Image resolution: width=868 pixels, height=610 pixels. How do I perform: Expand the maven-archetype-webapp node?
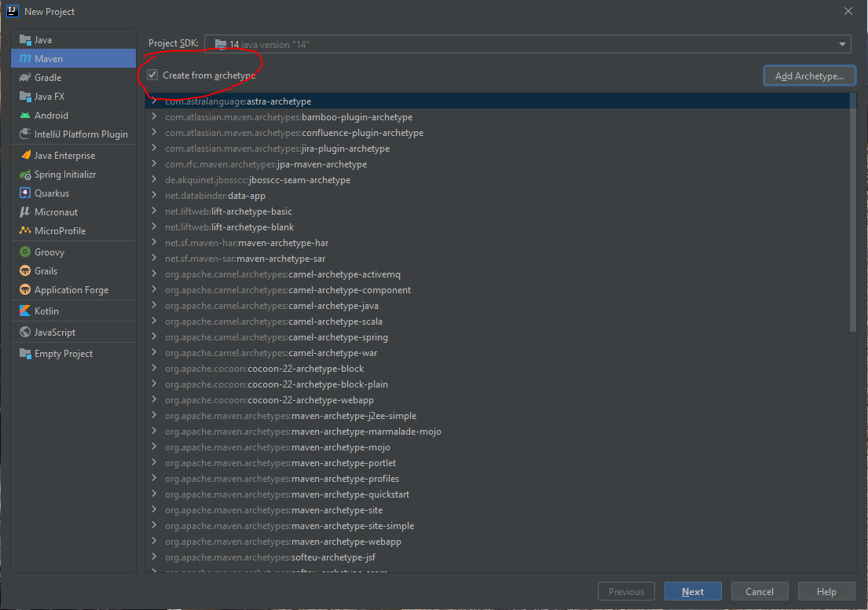coord(154,541)
